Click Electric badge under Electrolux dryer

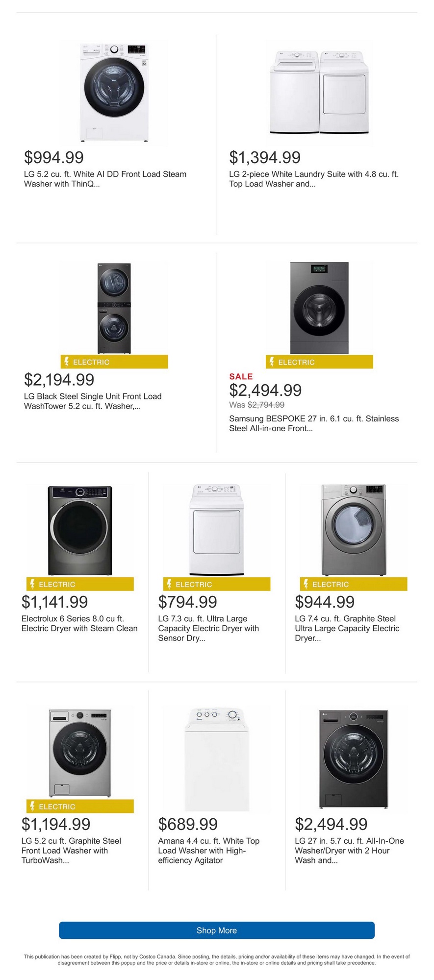(80, 584)
